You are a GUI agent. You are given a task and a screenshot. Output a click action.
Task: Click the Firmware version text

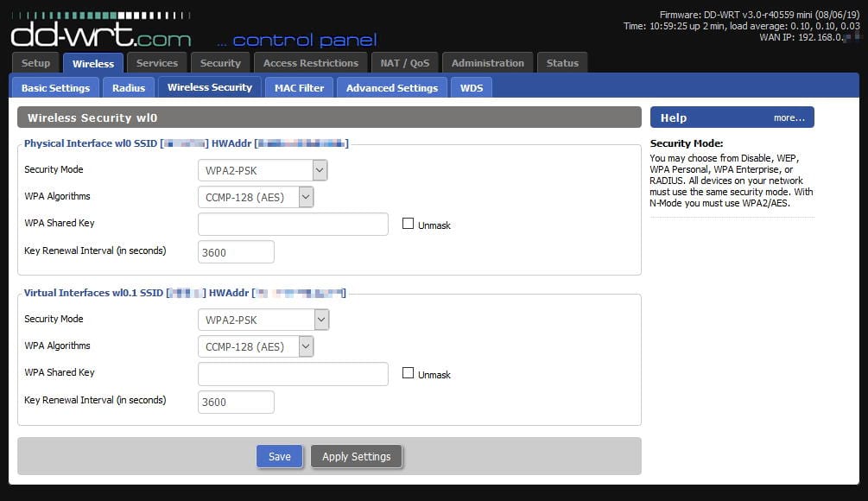(759, 15)
